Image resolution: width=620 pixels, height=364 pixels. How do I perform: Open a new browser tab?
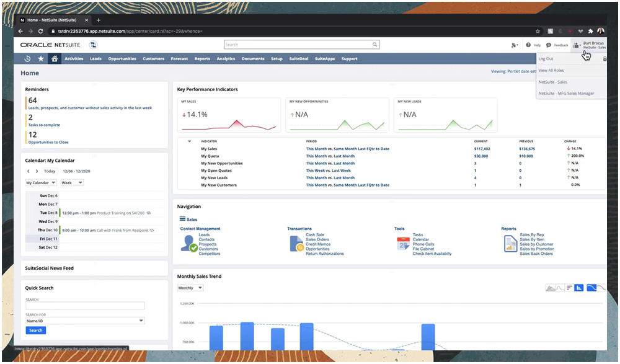click(x=99, y=20)
